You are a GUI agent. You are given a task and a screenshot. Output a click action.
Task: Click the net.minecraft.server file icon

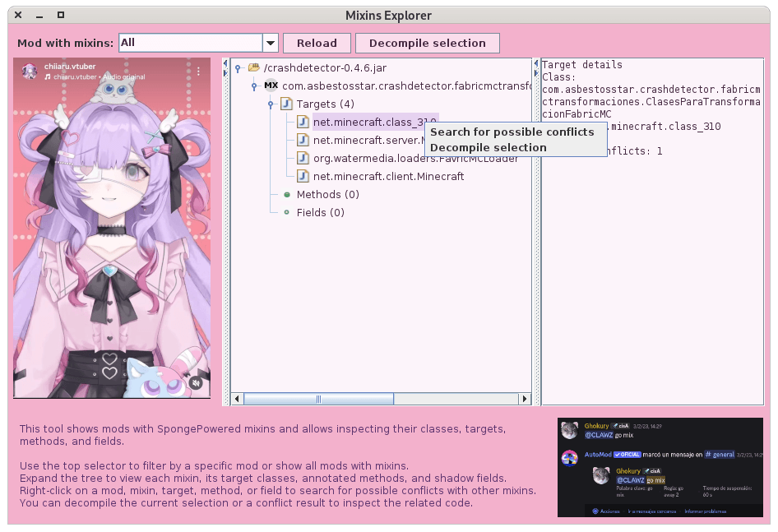click(303, 140)
